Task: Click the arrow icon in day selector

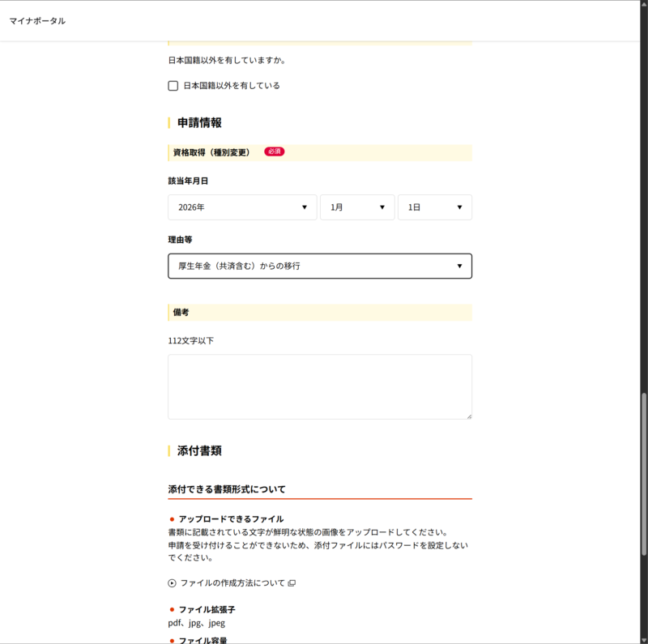Action: 459,207
